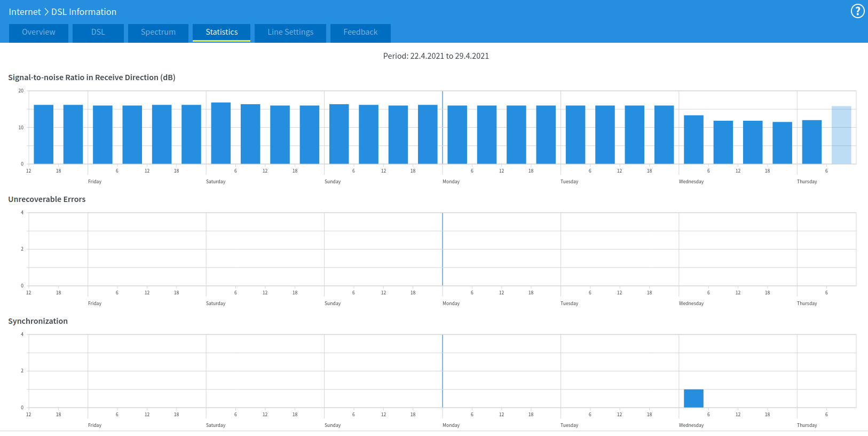Select the Spectrum tab

[158, 33]
